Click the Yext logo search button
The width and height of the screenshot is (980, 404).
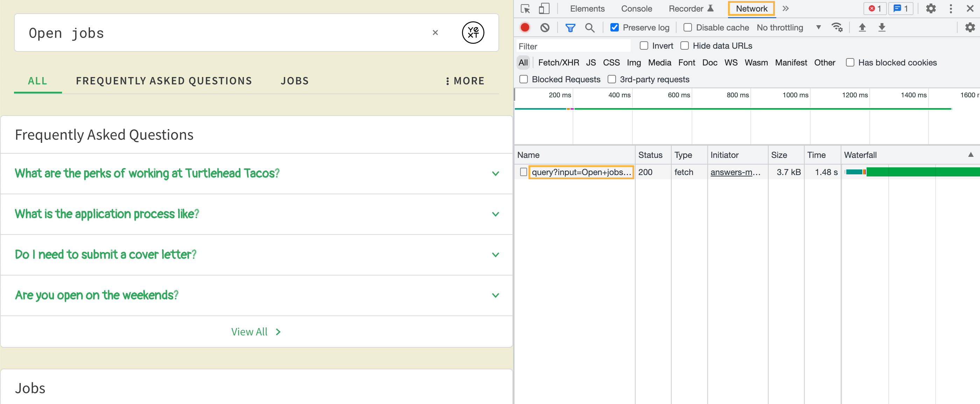473,33
